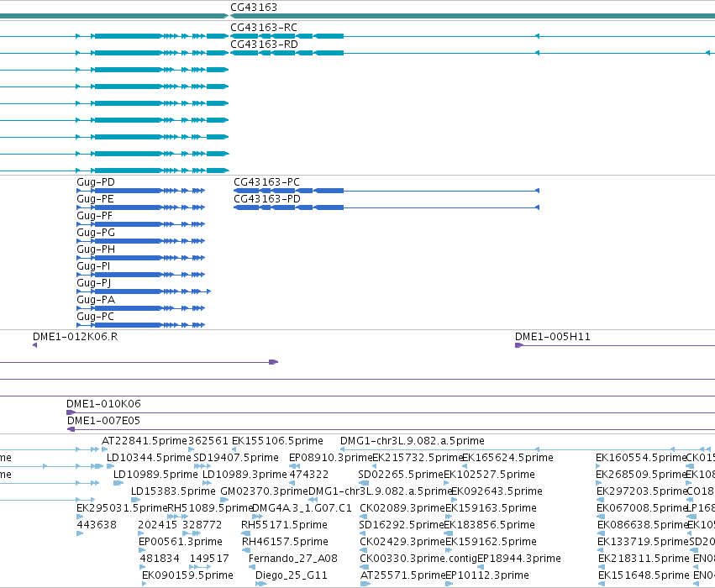Click the EP08910.3prime EST label
The width and height of the screenshot is (715, 588).
(331, 458)
